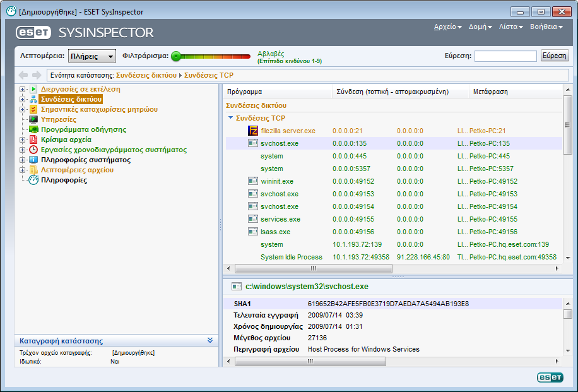The image size is (578, 392).
Task: Click the ESET logo at bottom right
Action: click(x=550, y=377)
